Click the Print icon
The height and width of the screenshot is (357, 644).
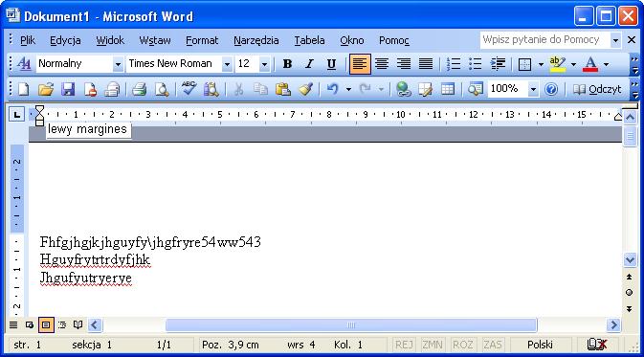140,89
